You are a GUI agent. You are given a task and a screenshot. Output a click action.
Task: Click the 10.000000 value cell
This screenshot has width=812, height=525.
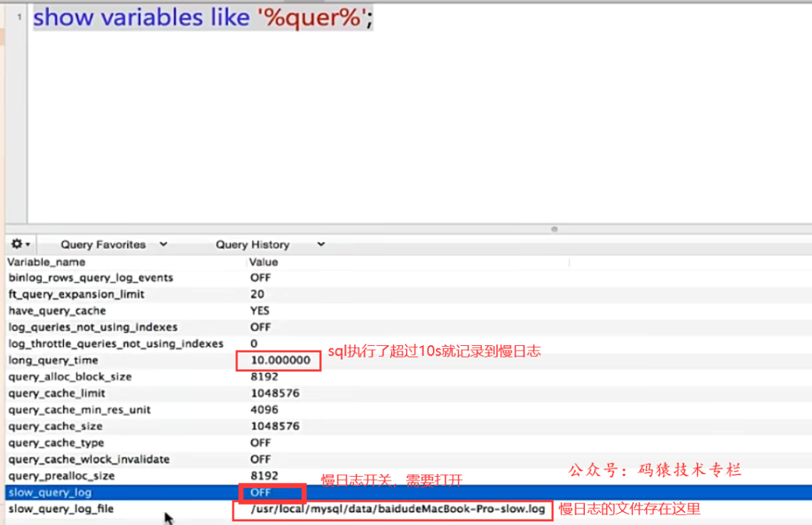[x=280, y=360]
